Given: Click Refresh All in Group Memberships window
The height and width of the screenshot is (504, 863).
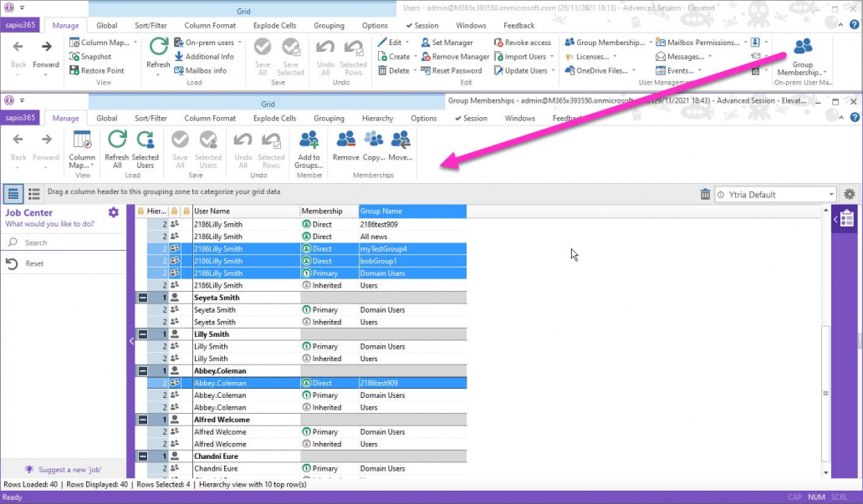Looking at the screenshot, I should point(117,149).
